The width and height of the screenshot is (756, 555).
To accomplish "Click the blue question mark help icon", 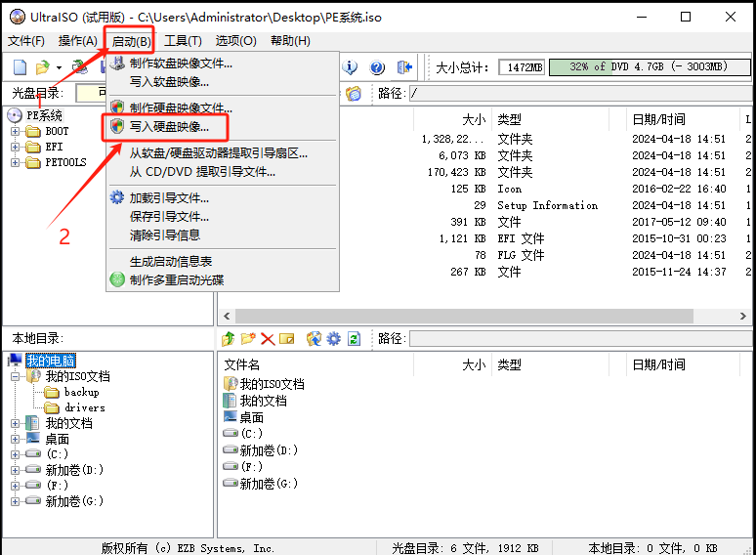I will pos(377,67).
